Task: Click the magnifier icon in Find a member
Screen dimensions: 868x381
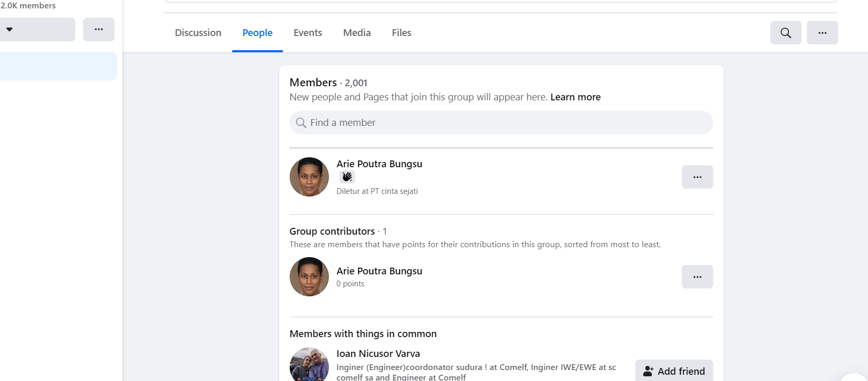Action: click(x=301, y=123)
